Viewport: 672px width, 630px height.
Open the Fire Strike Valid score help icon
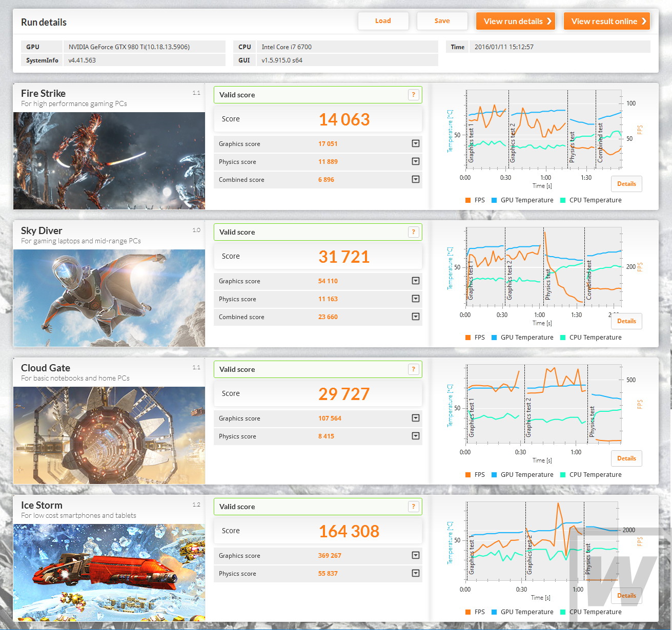pyautogui.click(x=414, y=95)
